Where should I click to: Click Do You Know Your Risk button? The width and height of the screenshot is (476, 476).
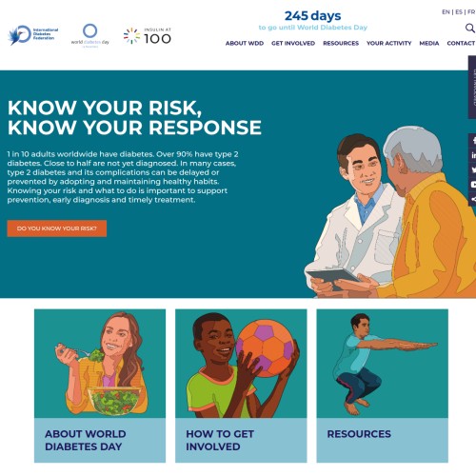tap(57, 228)
